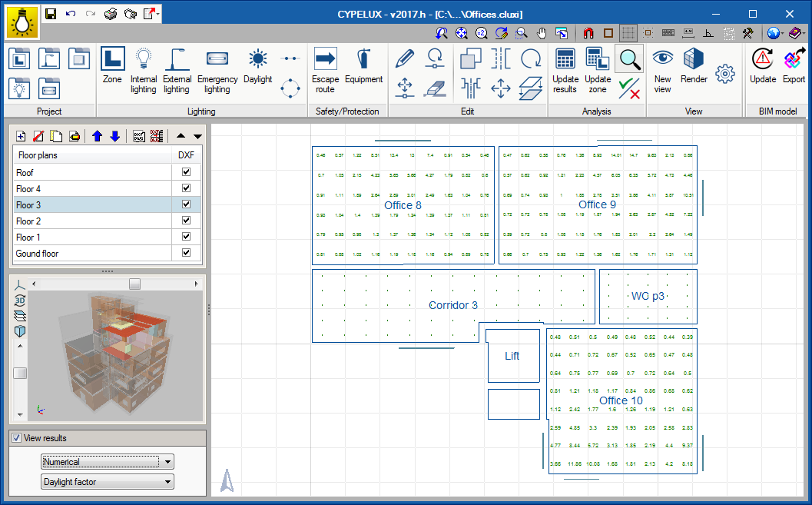This screenshot has height=505, width=812.
Task: Uncheck DXF checkbox for Roof
Action: pyautogui.click(x=186, y=173)
